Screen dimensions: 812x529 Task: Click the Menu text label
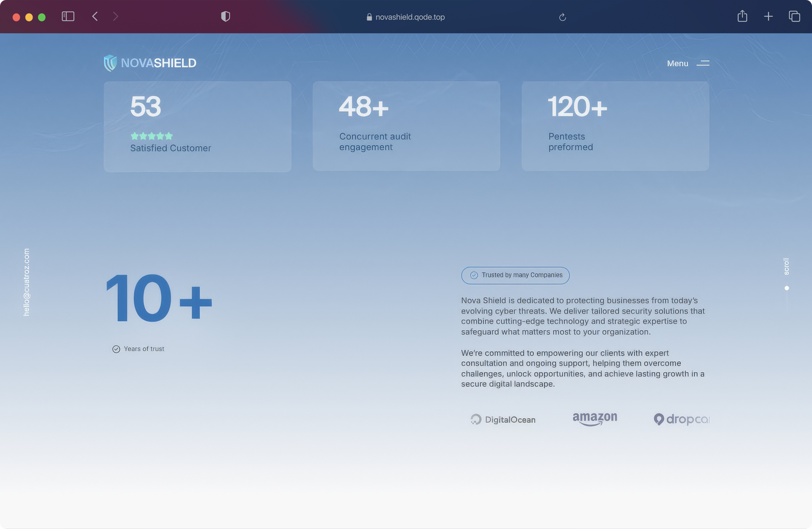click(678, 63)
